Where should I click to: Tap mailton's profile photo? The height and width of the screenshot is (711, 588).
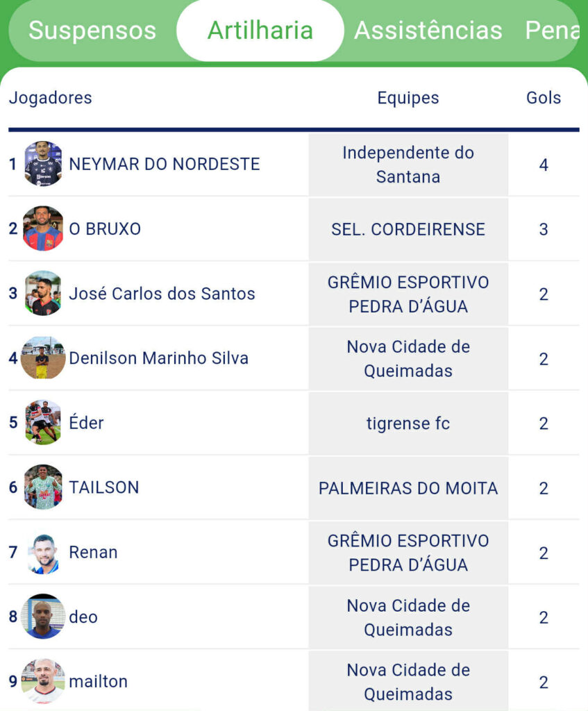[x=43, y=681]
